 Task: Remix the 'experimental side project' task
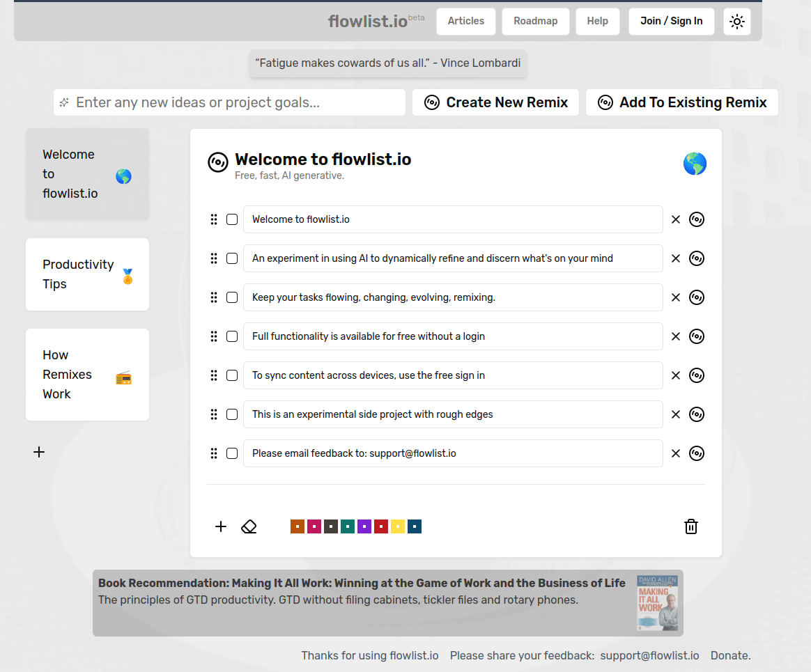(697, 414)
